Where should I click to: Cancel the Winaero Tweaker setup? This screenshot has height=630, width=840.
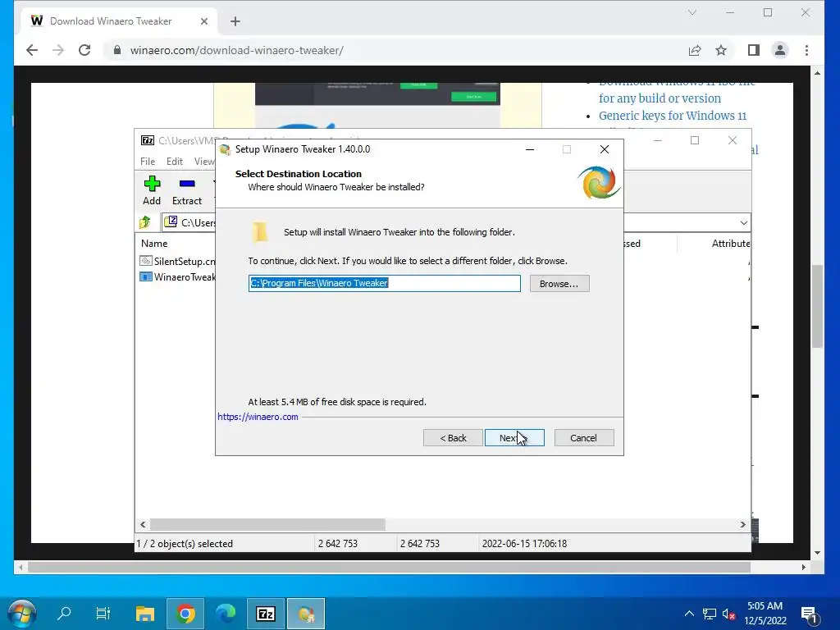tap(584, 438)
